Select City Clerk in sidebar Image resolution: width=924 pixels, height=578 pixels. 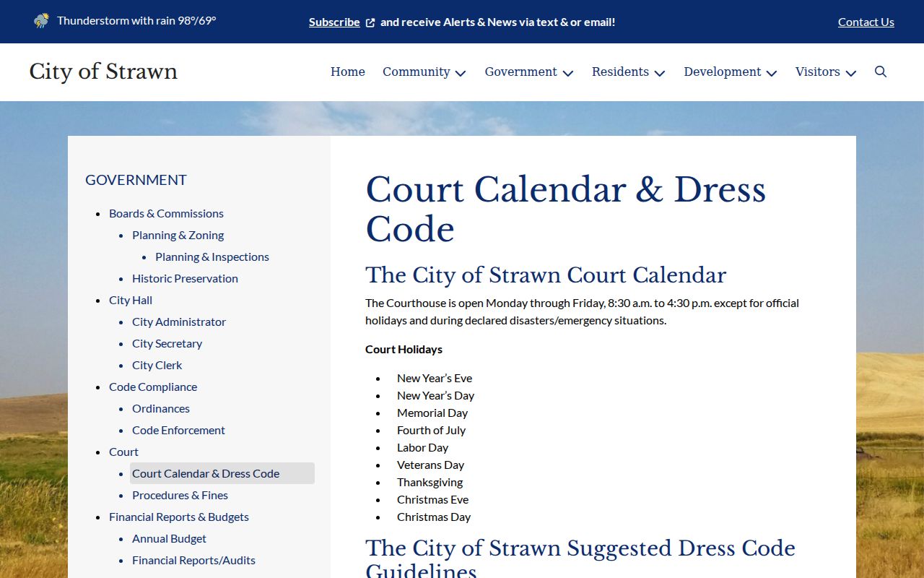pyautogui.click(x=157, y=365)
